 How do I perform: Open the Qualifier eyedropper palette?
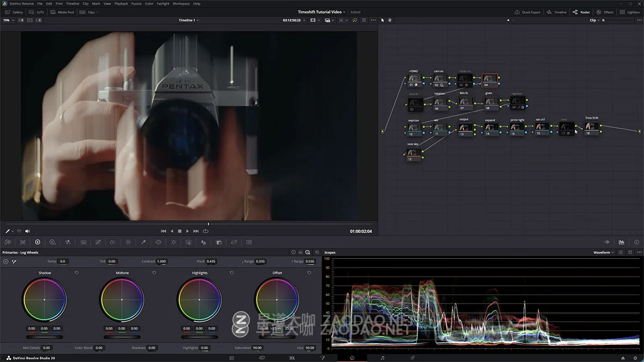tap(143, 242)
